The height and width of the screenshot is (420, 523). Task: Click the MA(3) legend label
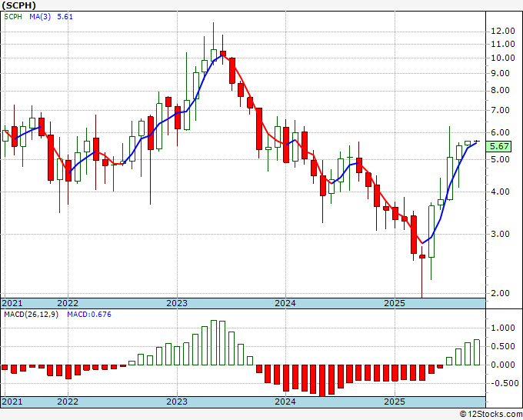[40, 17]
